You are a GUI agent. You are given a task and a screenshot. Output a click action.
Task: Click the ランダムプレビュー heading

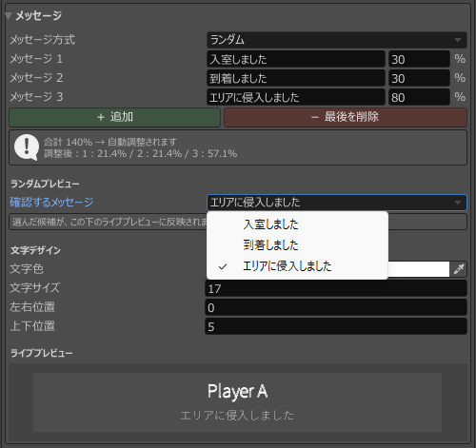45,184
